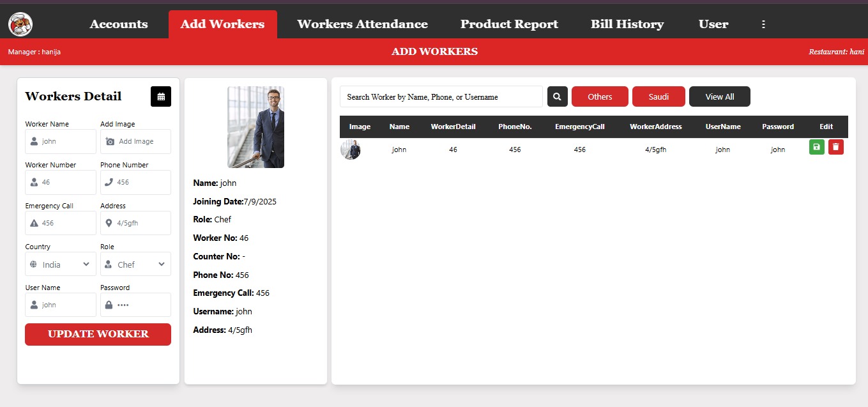Activate the View All filter
The width and height of the screenshot is (868, 407).
coord(719,96)
